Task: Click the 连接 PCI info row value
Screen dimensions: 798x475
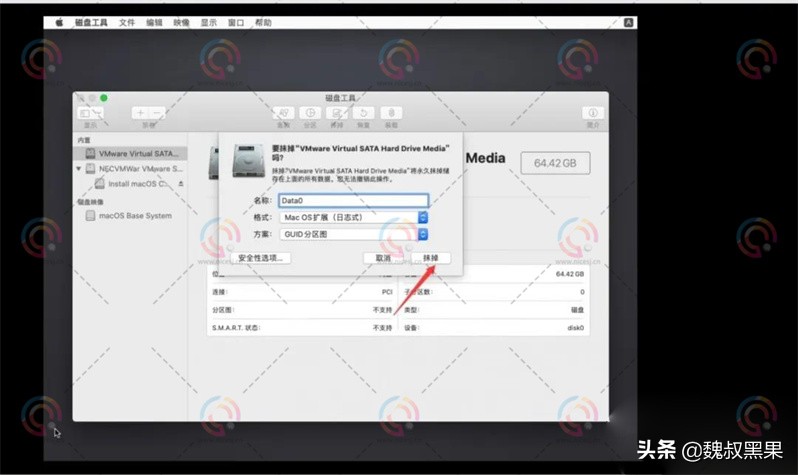Action: point(387,292)
